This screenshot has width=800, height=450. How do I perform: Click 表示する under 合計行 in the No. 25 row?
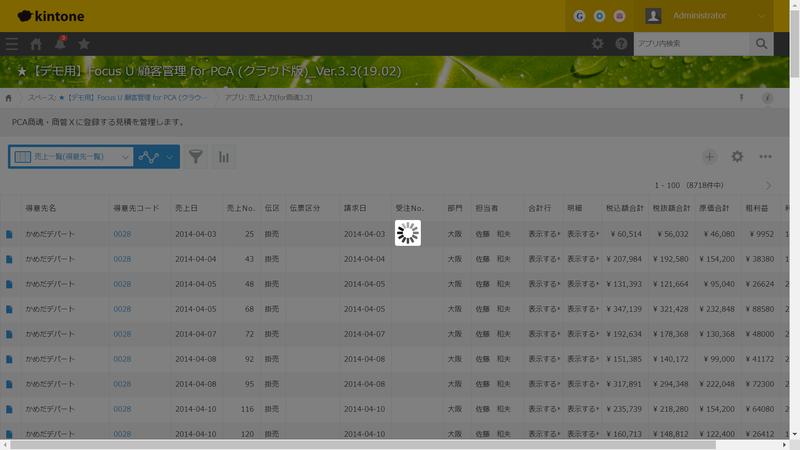click(544, 234)
